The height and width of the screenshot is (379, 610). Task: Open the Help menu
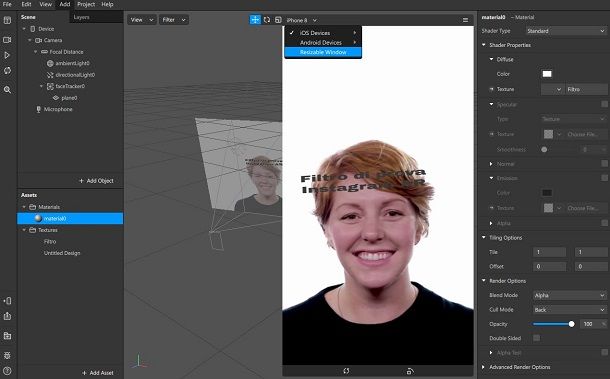107,4
